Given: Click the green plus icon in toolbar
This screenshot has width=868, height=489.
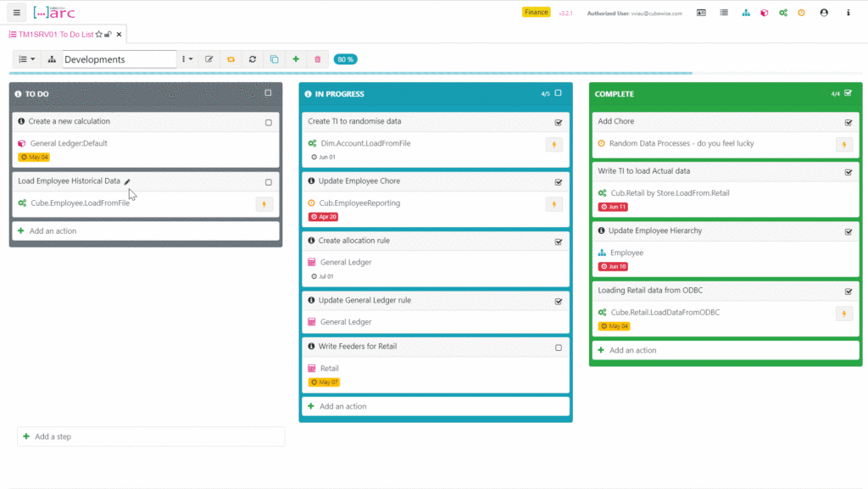Looking at the screenshot, I should [296, 59].
